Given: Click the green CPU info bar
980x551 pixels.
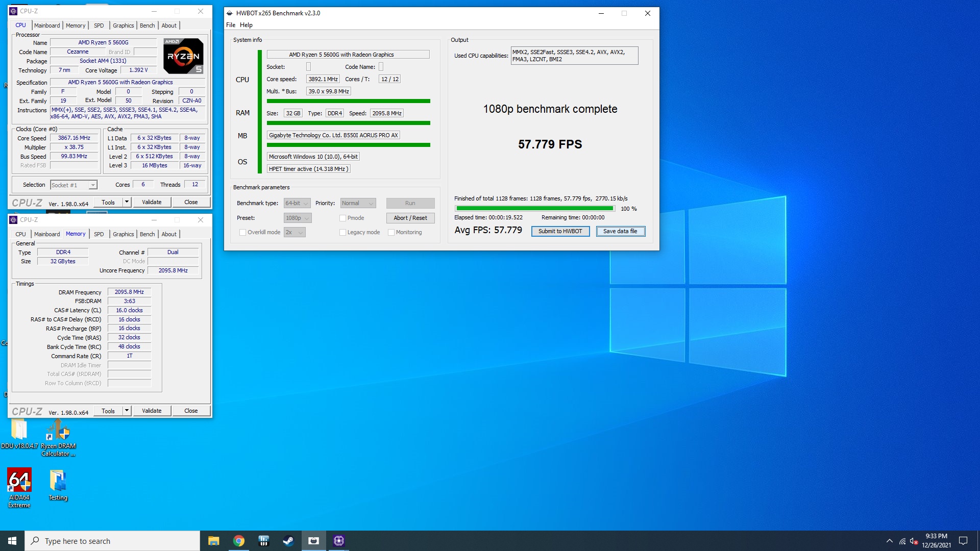Looking at the screenshot, I should pyautogui.click(x=348, y=101).
